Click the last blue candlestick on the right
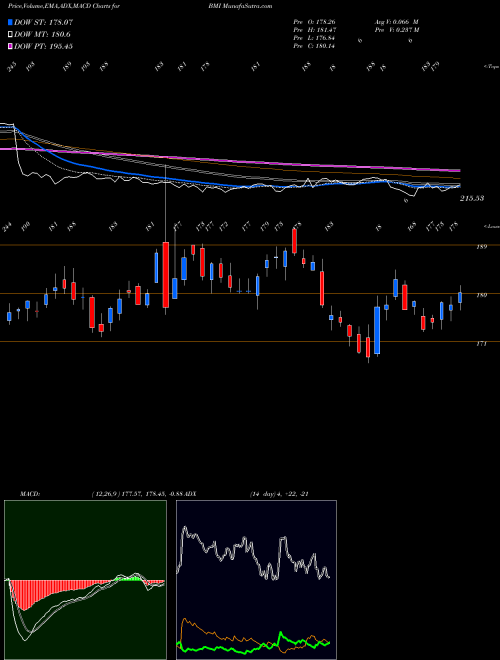 (460, 298)
